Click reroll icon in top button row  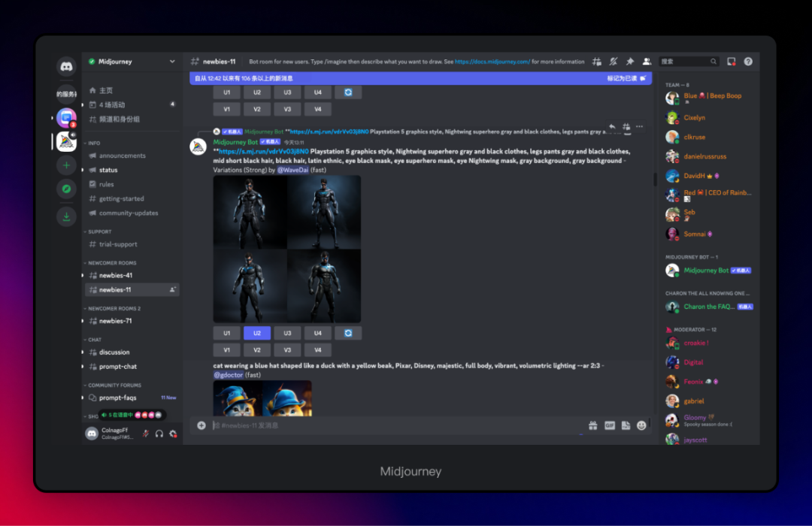(348, 92)
